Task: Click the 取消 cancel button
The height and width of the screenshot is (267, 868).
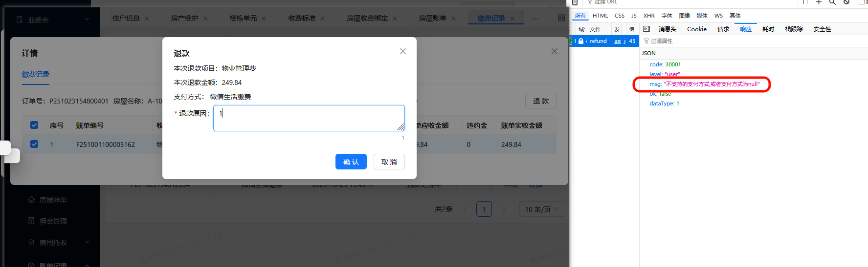Action: click(x=389, y=162)
